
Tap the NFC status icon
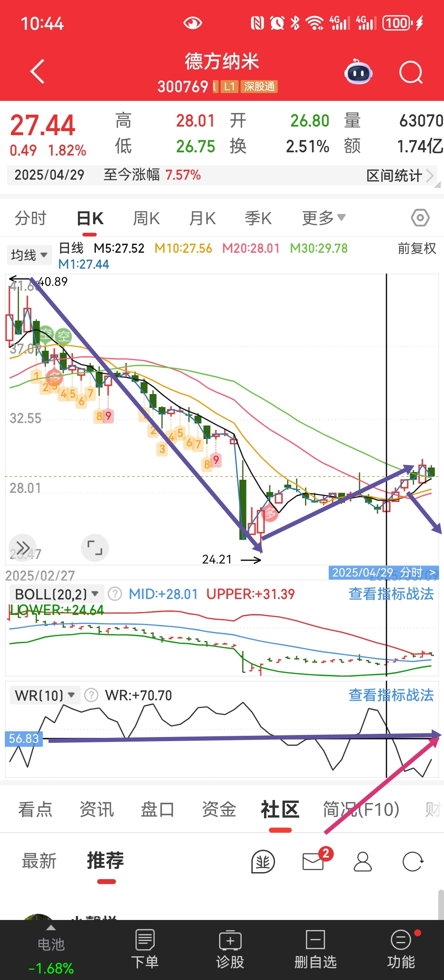point(257,23)
